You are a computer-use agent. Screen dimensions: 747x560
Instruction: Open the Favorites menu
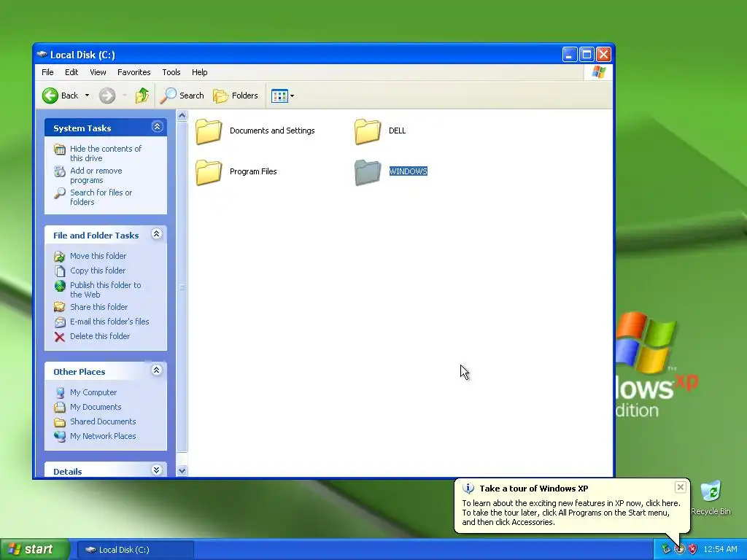(134, 72)
